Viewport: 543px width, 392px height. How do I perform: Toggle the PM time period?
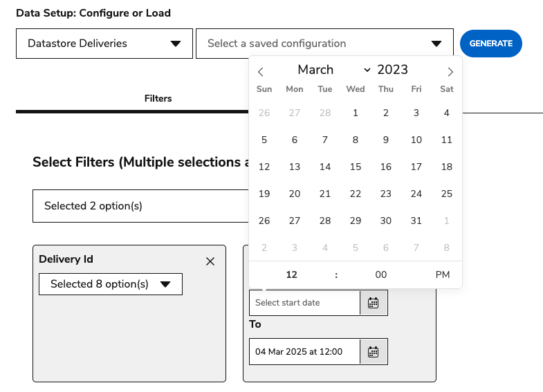(x=443, y=274)
